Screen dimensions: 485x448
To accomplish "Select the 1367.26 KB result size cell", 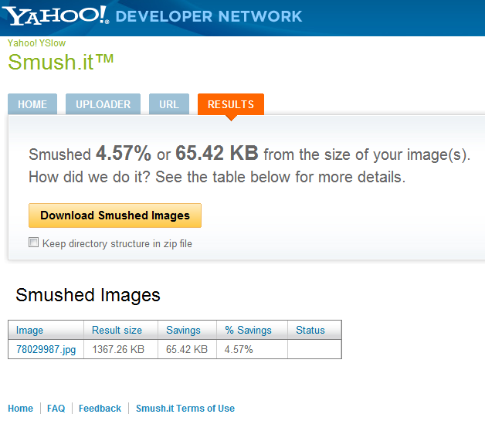I will click(120, 349).
